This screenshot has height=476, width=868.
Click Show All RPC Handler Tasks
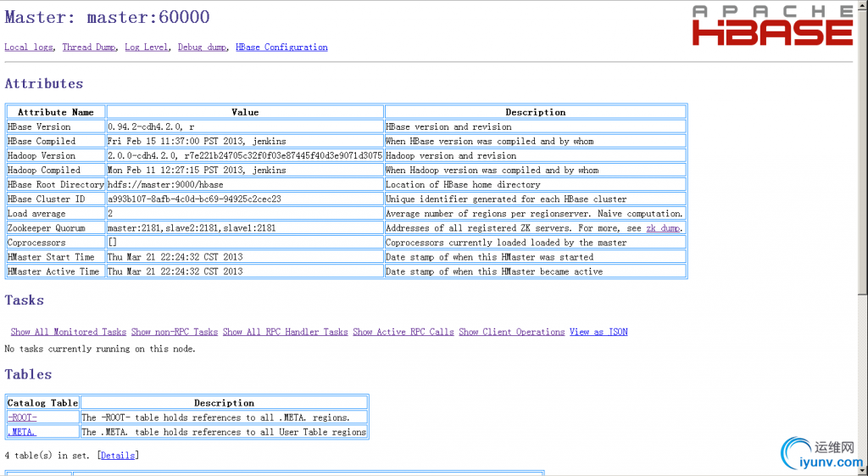tap(285, 332)
